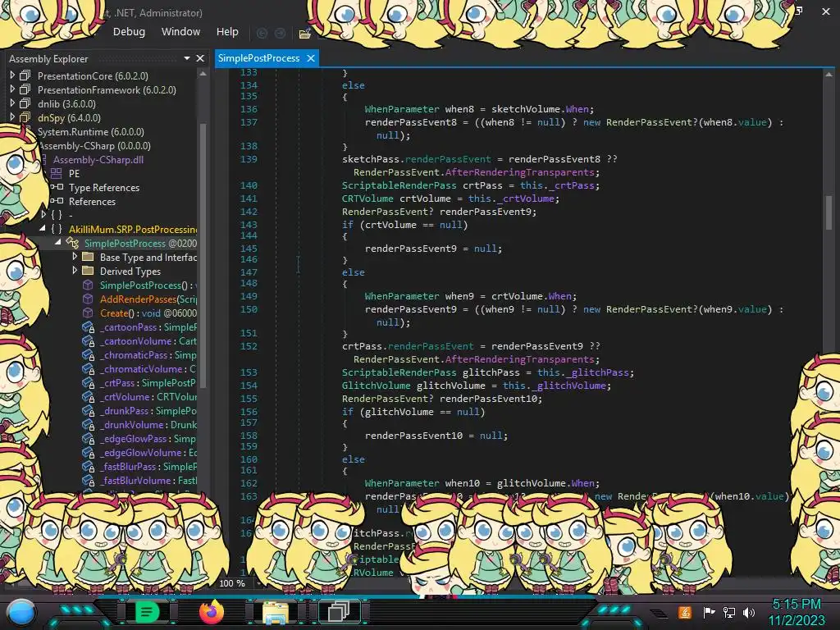
Task: Collapse the AkilliMum.SRP.PostProcessing namespace
Action: click(43, 229)
